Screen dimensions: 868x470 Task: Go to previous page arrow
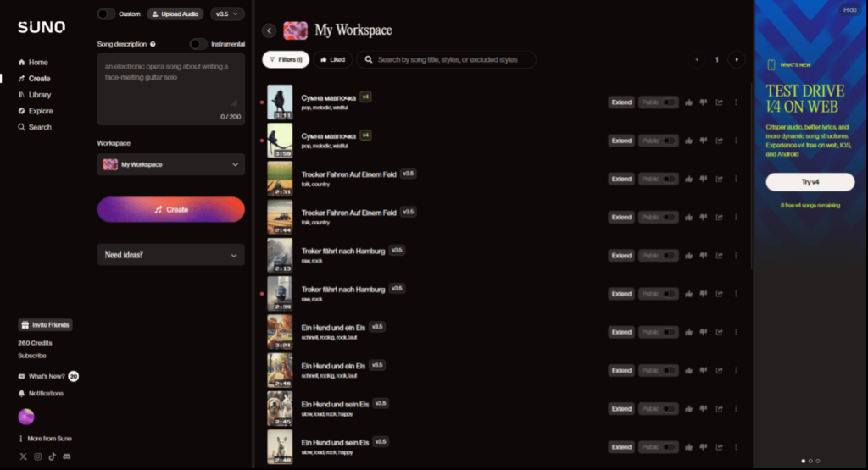[697, 60]
